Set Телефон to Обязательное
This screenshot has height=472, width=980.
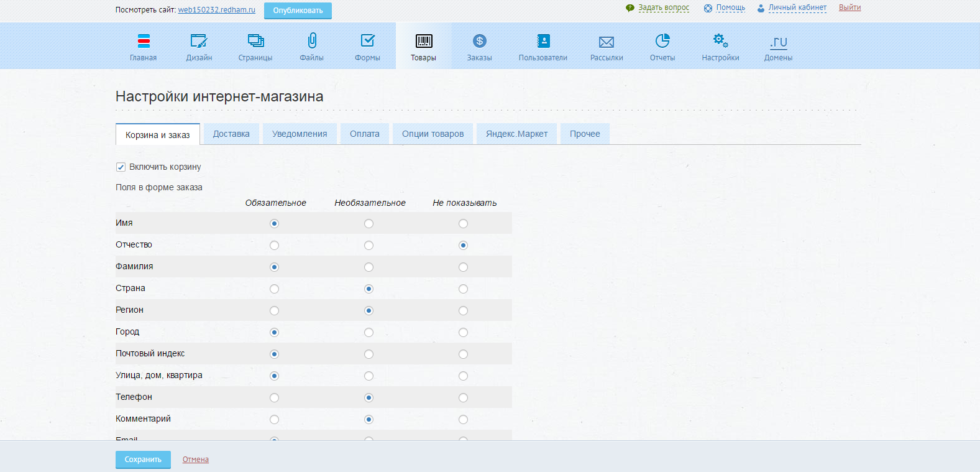(275, 397)
